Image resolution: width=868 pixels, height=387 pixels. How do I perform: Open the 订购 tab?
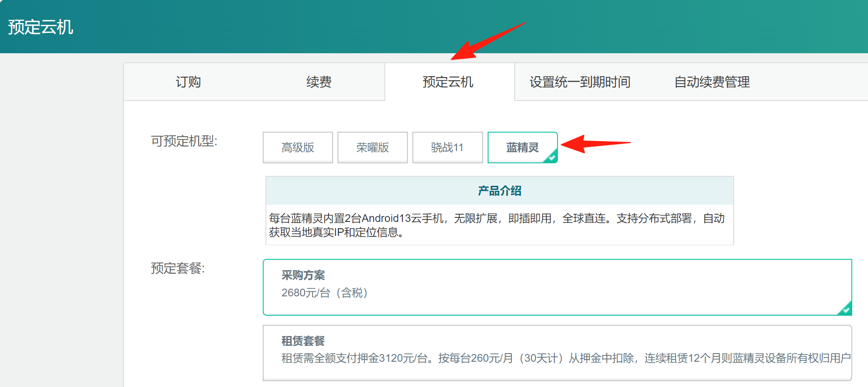[x=188, y=82]
